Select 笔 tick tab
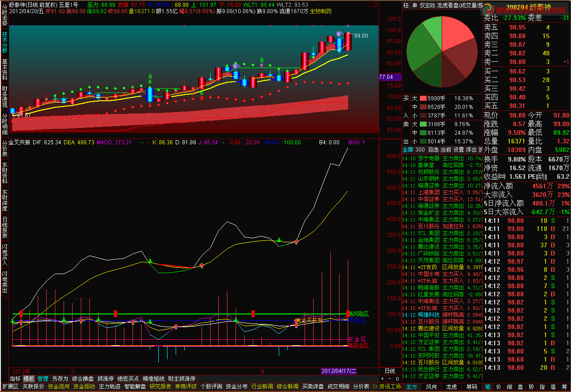The height and width of the screenshot is (392, 571). click(x=488, y=387)
